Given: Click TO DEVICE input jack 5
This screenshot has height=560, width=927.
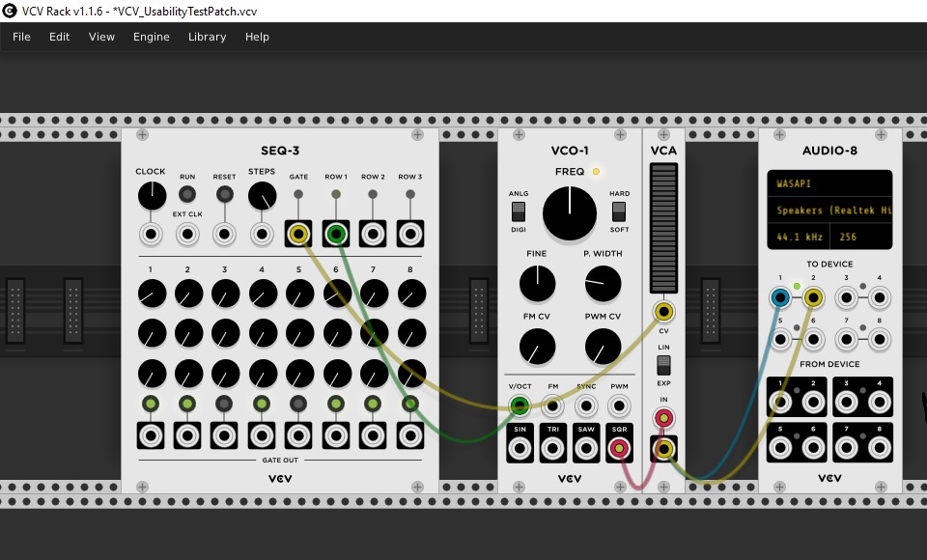Looking at the screenshot, I should (x=780, y=340).
